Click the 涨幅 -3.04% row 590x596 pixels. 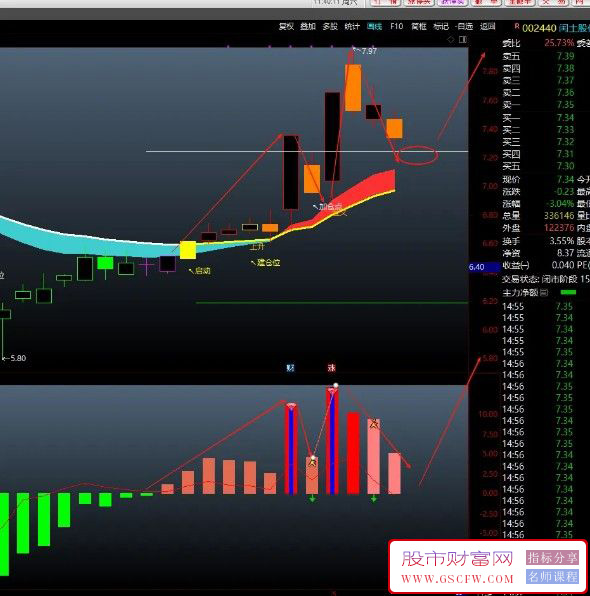pyautogui.click(x=538, y=204)
